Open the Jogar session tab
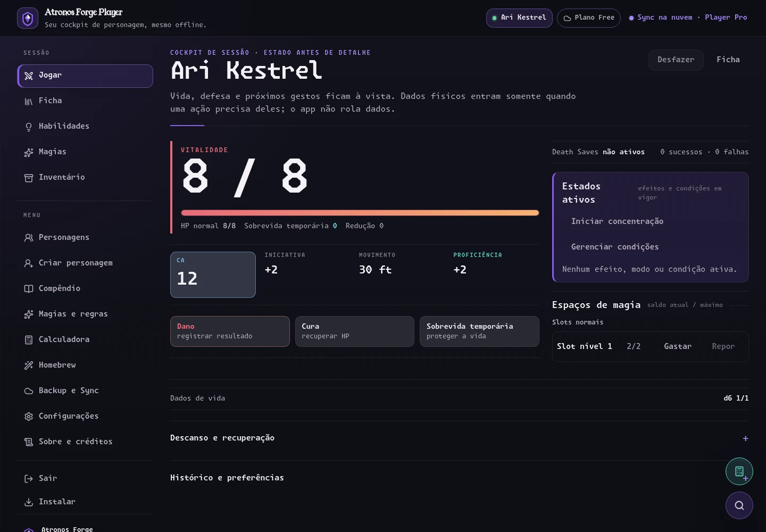 tap(85, 76)
